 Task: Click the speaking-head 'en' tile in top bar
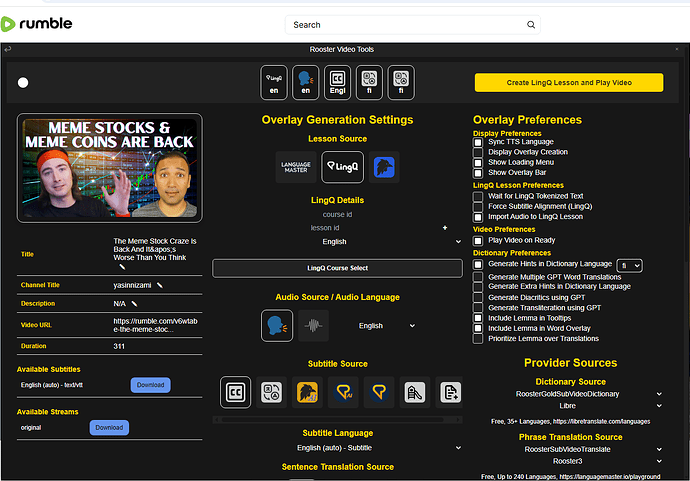(305, 83)
